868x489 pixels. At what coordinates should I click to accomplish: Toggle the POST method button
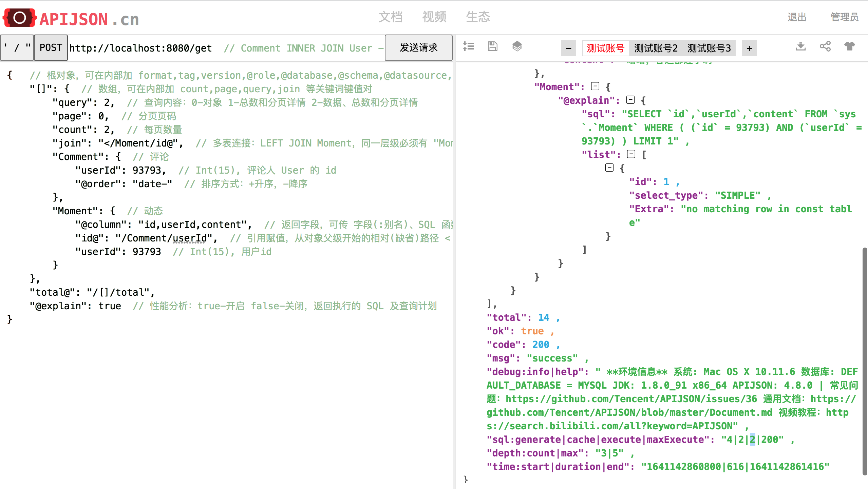(51, 48)
